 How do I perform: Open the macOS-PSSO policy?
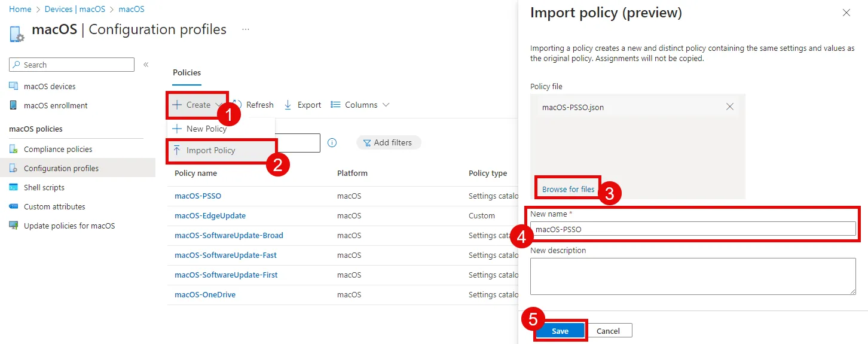pyautogui.click(x=198, y=196)
